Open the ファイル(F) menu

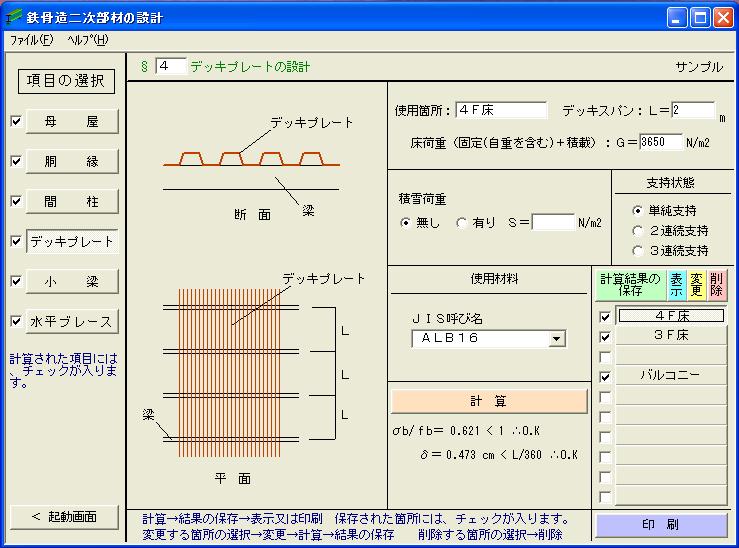[31, 40]
